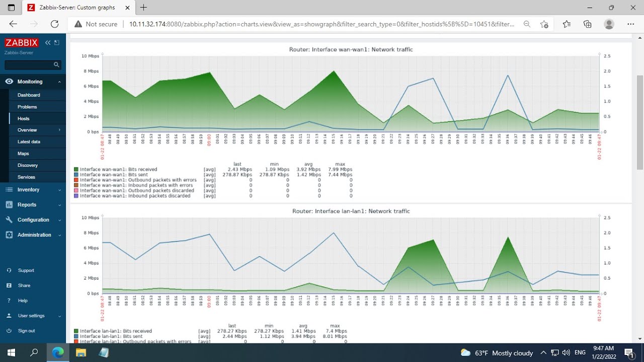
Task: Click the Edge icon on the taskbar
Action: 58,352
